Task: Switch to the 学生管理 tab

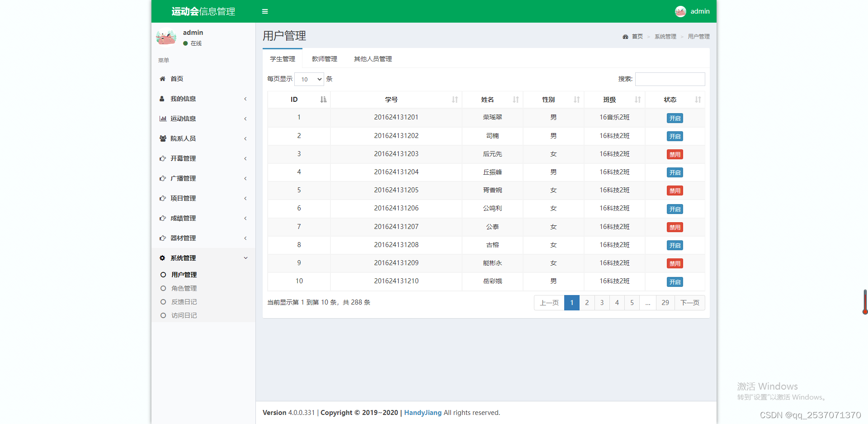Action: pyautogui.click(x=283, y=59)
